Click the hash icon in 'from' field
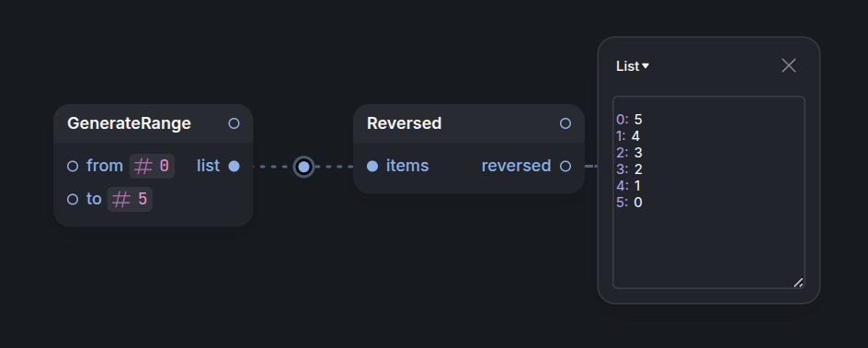This screenshot has width=868, height=348. [143, 167]
